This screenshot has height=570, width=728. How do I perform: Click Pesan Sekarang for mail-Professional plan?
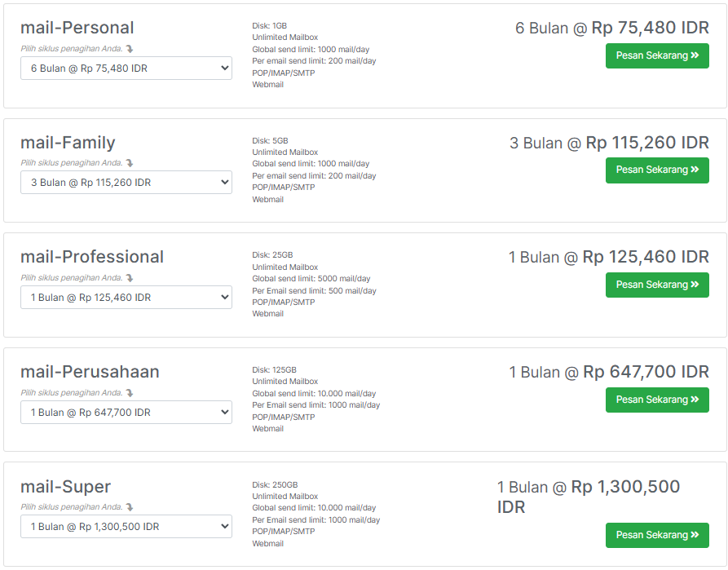point(657,285)
